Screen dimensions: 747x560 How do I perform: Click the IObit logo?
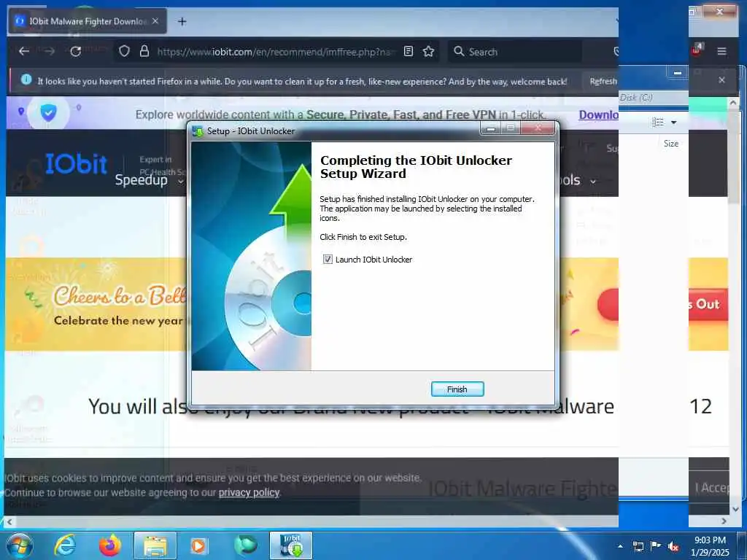(x=76, y=164)
